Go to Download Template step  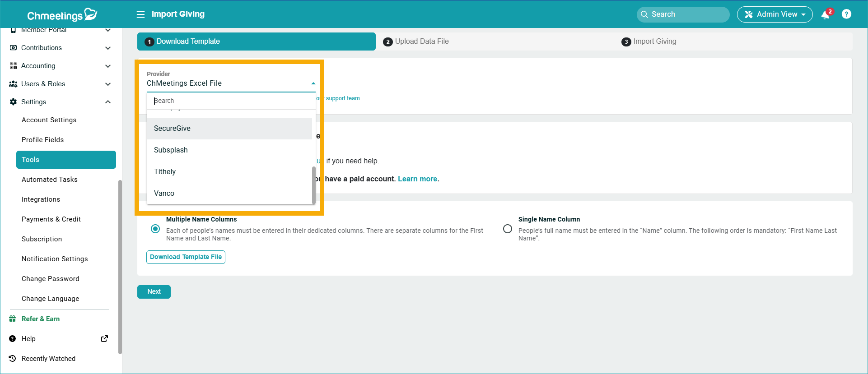[x=257, y=42]
